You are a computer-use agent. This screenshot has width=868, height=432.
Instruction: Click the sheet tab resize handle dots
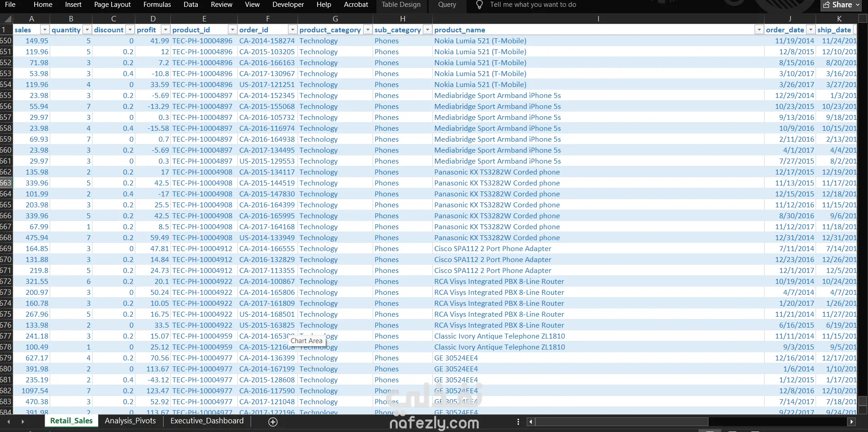[x=518, y=422]
